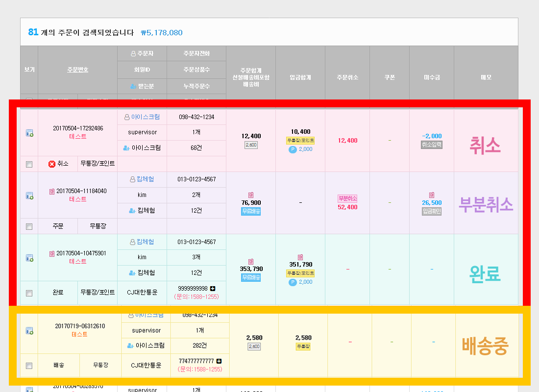Screen dimensions: 539x392
Task: Click the blue P point icon beside 10,400
Action: coord(293,149)
